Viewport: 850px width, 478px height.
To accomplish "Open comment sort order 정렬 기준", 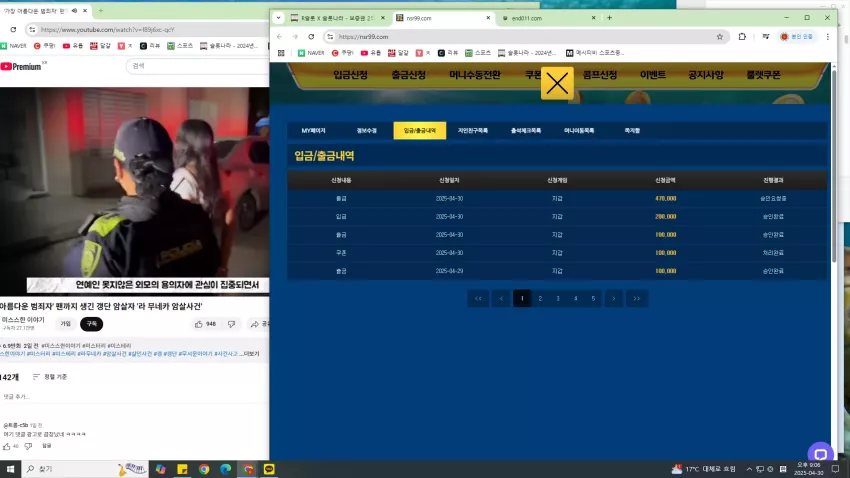I will (x=50, y=377).
